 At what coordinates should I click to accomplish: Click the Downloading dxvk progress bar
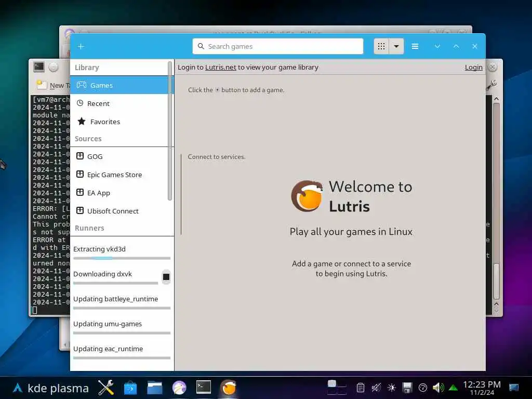[x=116, y=283]
